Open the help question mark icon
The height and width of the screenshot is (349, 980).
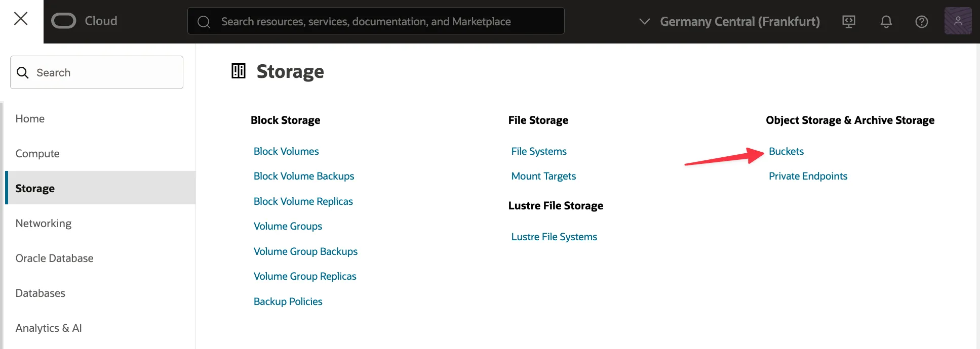(921, 21)
